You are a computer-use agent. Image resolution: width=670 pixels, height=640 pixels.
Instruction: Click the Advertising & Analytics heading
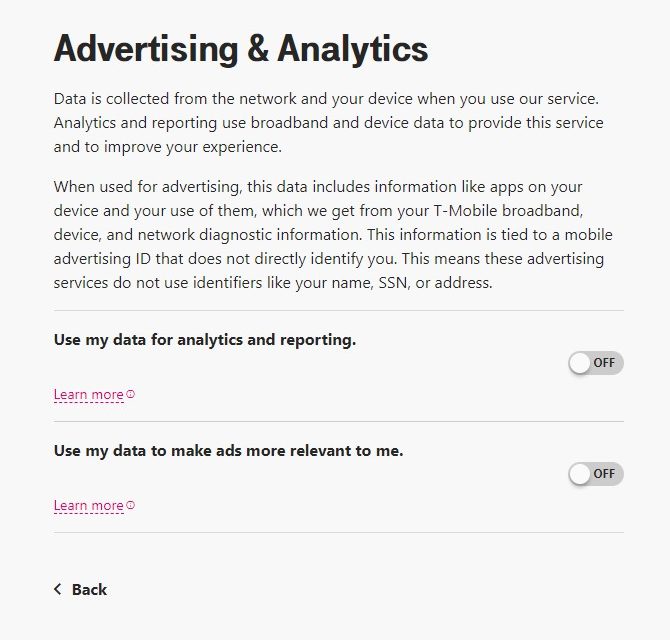[240, 48]
